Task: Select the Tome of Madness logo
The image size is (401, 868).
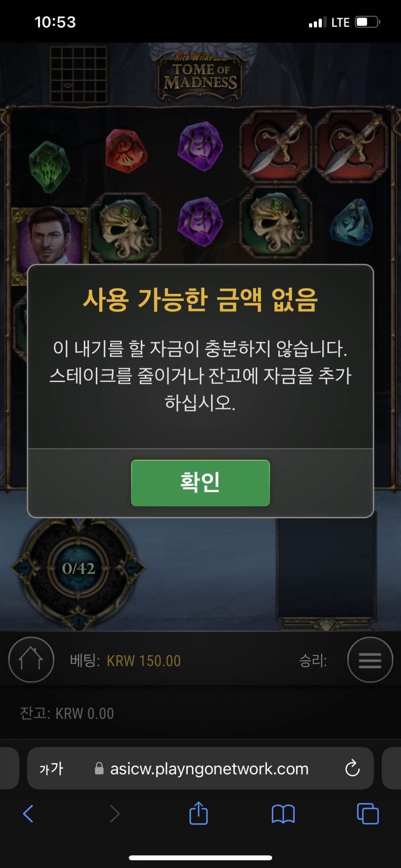Action: (200, 75)
